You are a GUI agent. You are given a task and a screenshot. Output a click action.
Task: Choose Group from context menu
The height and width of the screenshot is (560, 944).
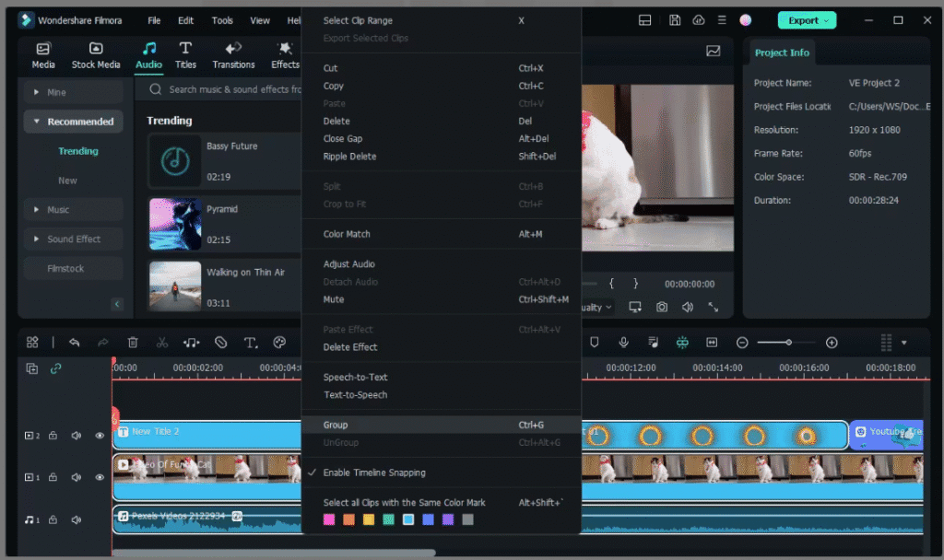tap(442, 425)
